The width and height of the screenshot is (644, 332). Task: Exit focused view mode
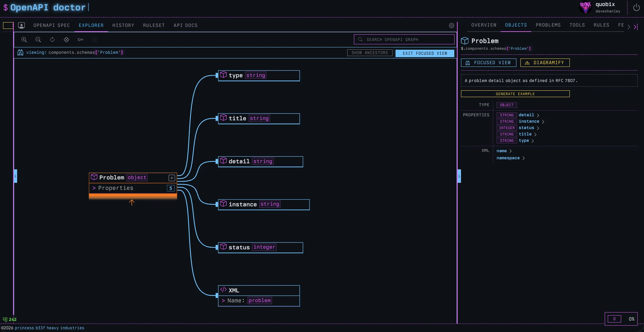tap(425, 53)
